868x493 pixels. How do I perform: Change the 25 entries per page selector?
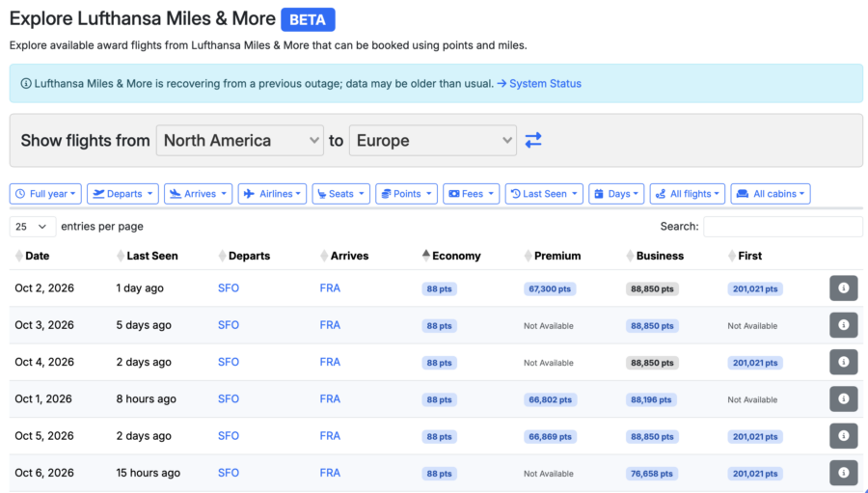33,227
